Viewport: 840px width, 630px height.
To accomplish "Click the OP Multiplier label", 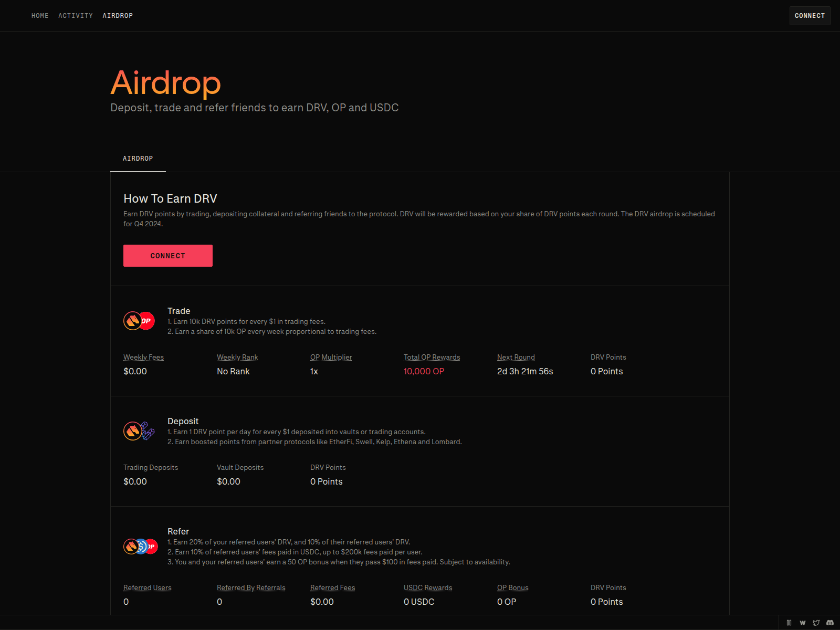I will point(331,357).
